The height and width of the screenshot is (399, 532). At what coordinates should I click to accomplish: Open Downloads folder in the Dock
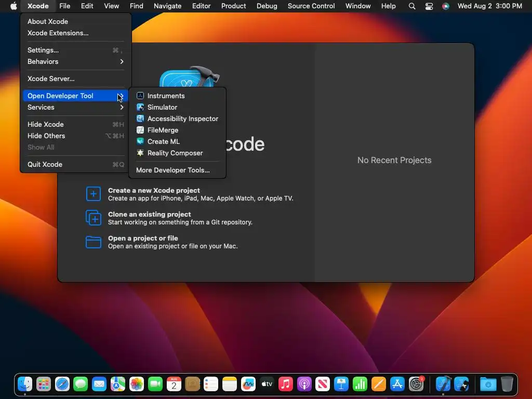488,384
